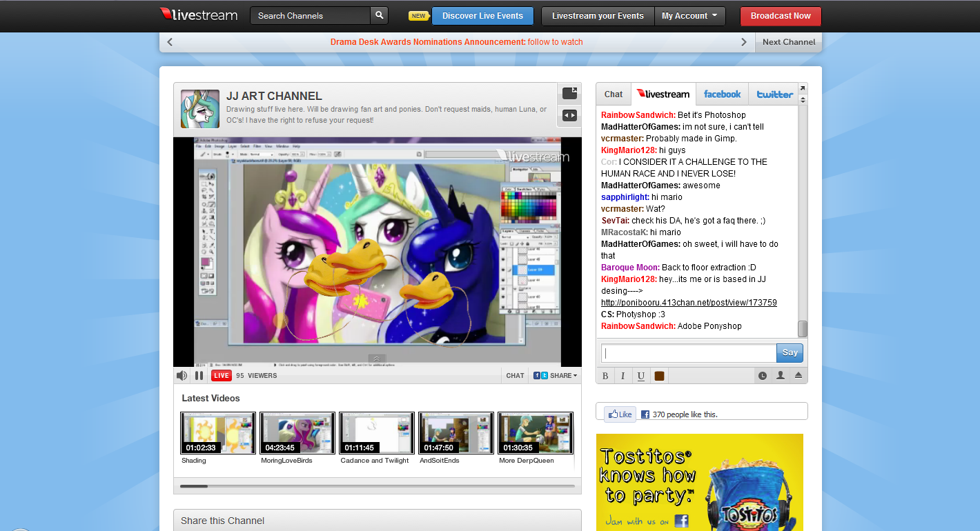
Task: Click the Twitter icon in player share
Action: [x=545, y=376]
